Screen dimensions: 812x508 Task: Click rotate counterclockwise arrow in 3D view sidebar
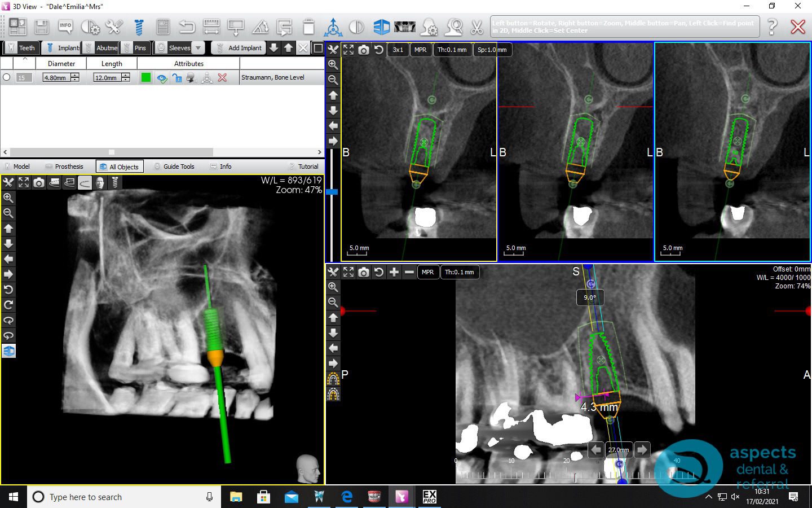(x=8, y=290)
